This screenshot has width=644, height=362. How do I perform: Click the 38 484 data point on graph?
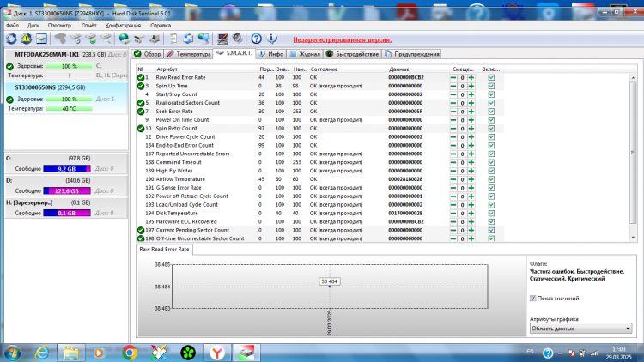pyautogui.click(x=330, y=286)
